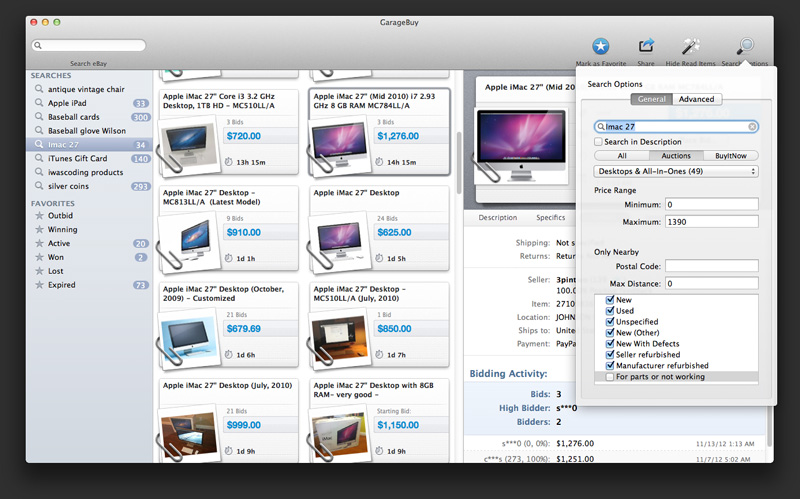The height and width of the screenshot is (499, 800).
Task: Click the Winning favorites star icon
Action: pyautogui.click(x=39, y=229)
